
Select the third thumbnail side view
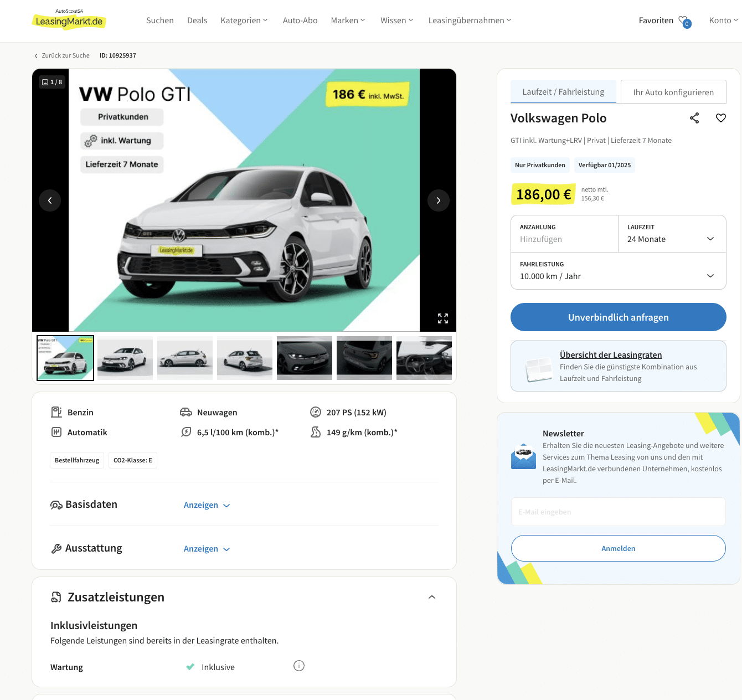[185, 358]
